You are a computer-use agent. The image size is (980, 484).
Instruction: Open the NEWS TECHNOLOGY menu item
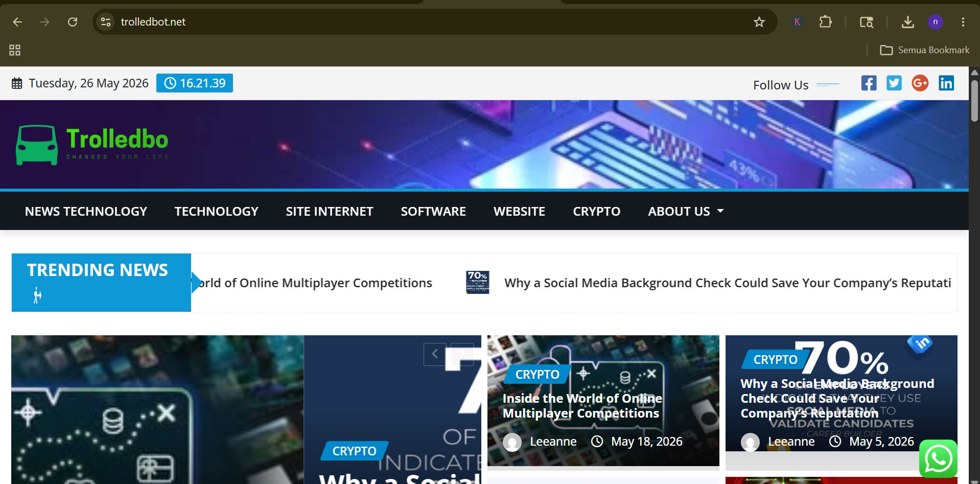coord(86,212)
